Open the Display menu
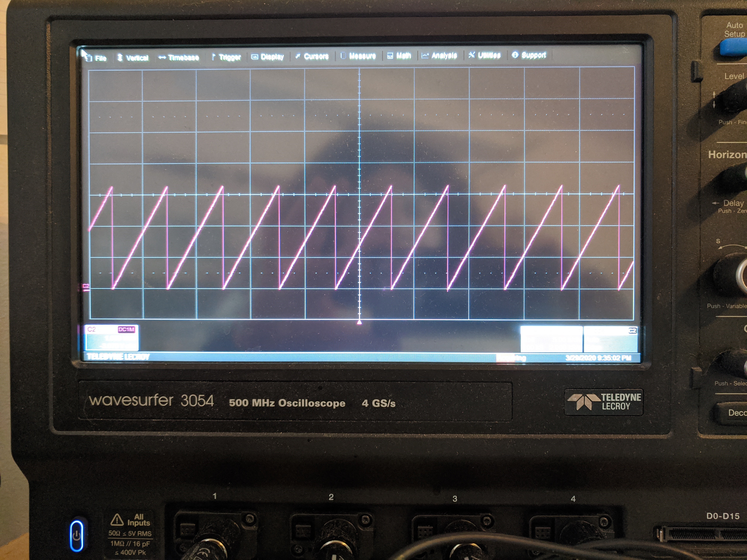 [x=267, y=57]
